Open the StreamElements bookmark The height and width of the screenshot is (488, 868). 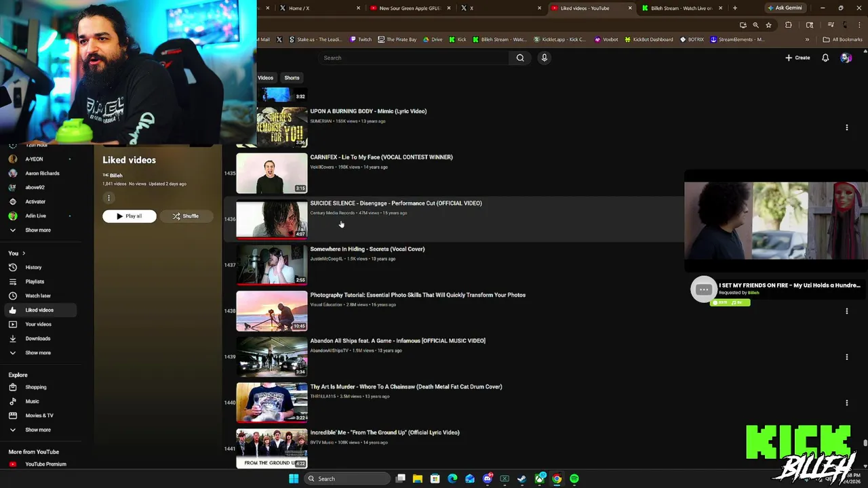(737, 39)
